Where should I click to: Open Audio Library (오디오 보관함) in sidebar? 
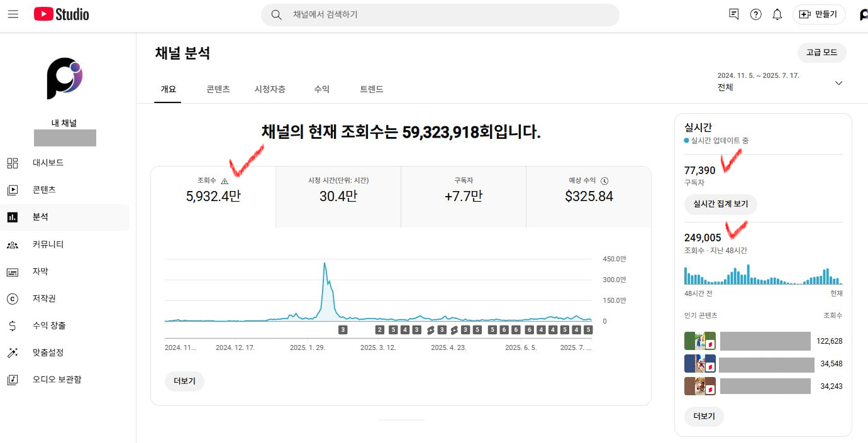coord(57,380)
